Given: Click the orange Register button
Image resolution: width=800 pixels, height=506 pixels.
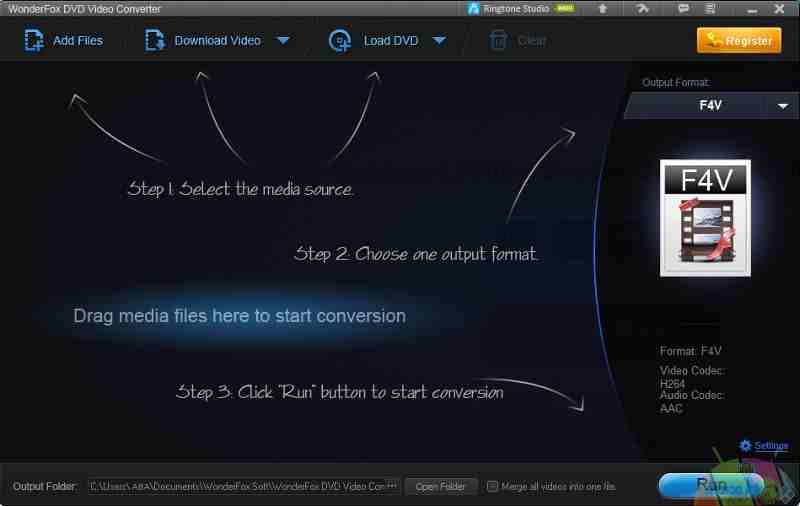Looking at the screenshot, I should pyautogui.click(x=739, y=40).
